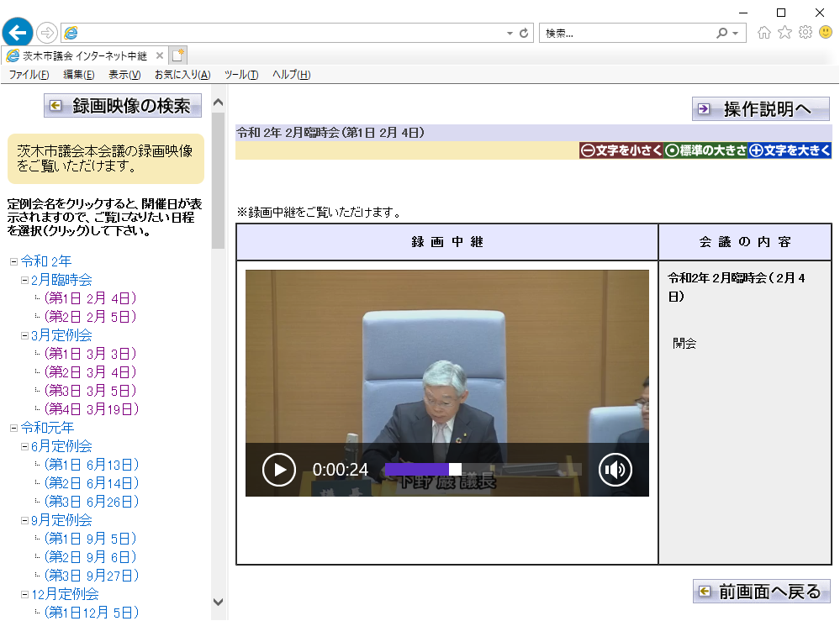Open the Favorites star icon
840x621 pixels.
pos(785,33)
